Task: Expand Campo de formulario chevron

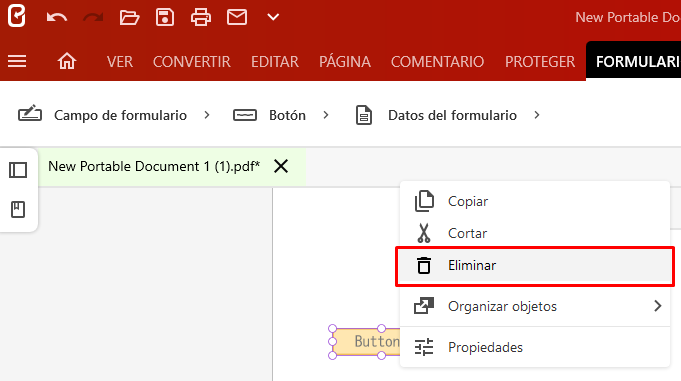Action: [x=207, y=115]
